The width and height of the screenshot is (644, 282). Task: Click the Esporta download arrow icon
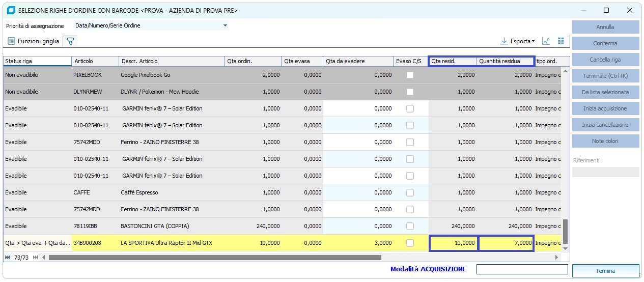tap(504, 41)
